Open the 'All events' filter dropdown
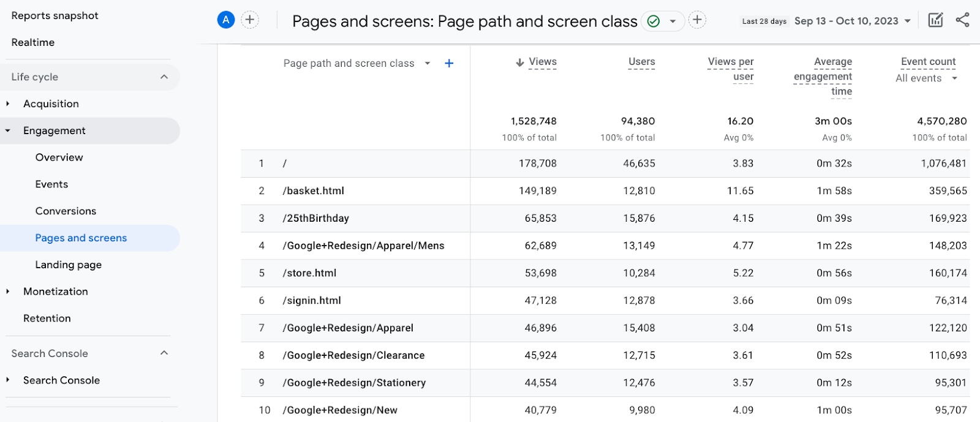The image size is (980, 422). 954,78
